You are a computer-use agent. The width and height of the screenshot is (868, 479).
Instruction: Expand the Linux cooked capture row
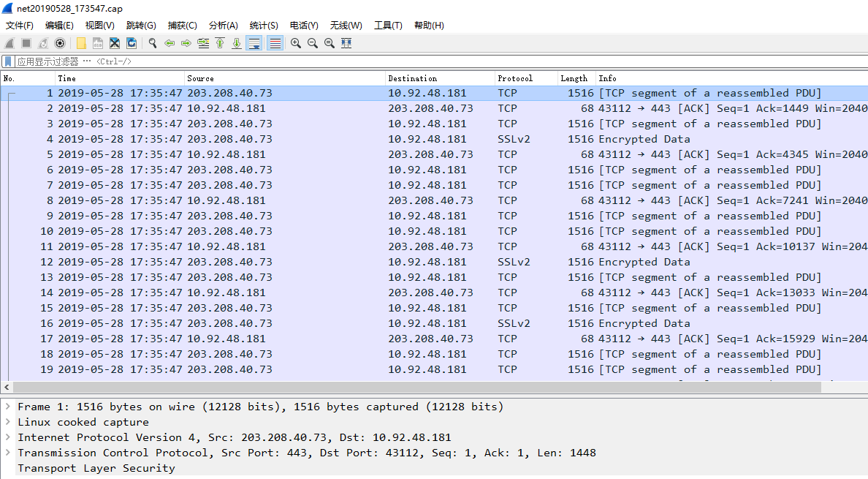[x=8, y=422]
